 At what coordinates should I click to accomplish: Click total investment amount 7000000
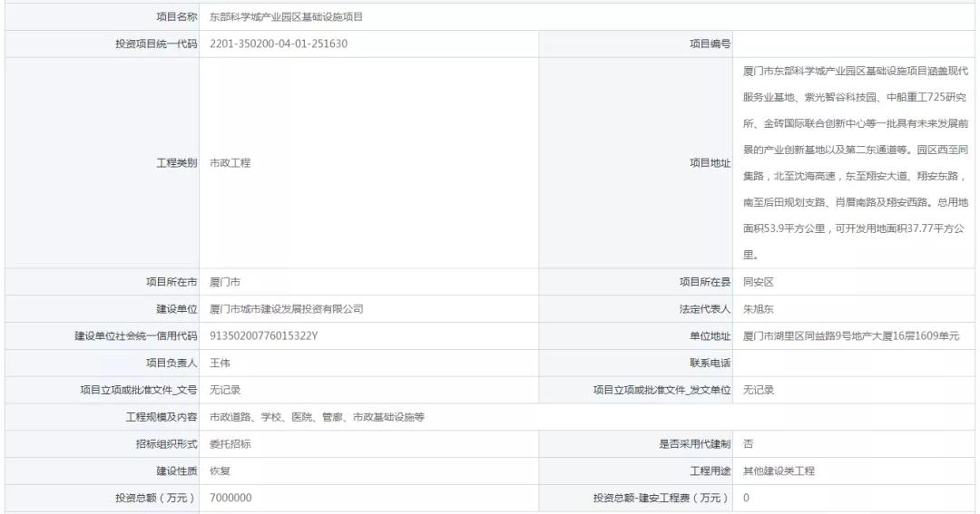[x=230, y=499]
